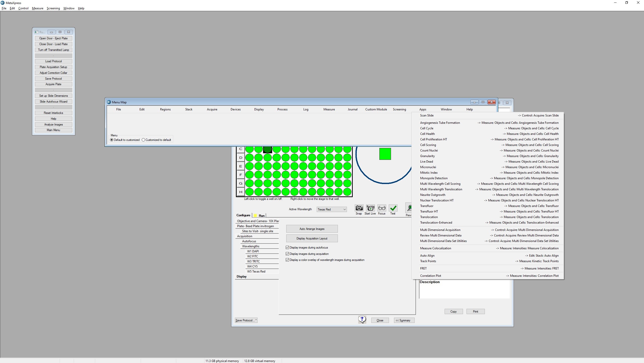The height and width of the screenshot is (363, 644).
Task: Click the question mark help bubble icon
Action: [x=362, y=319]
